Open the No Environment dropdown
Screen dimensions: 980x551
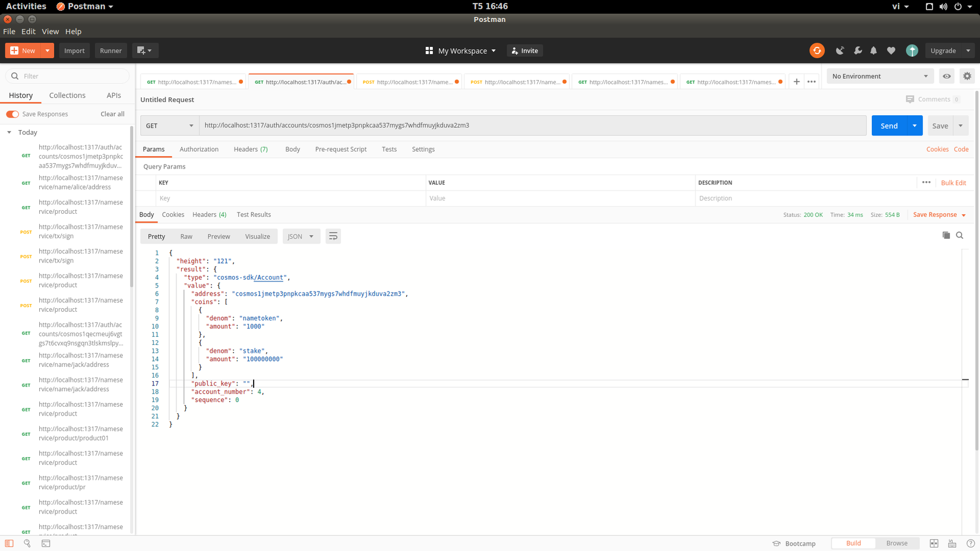(880, 76)
